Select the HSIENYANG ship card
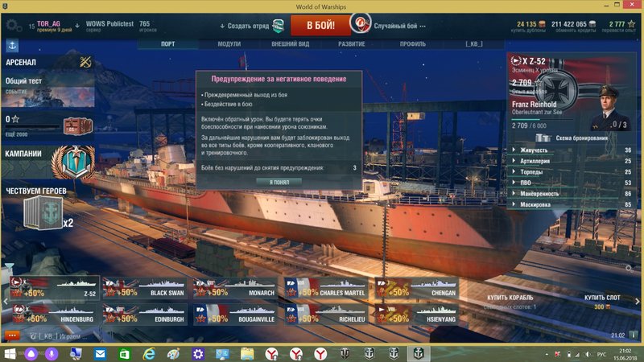The image size is (644, 362). click(416, 314)
